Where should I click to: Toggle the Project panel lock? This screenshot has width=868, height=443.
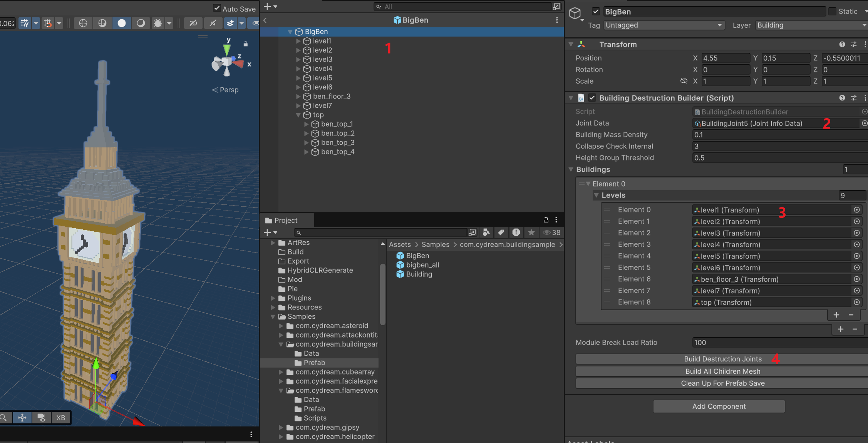(x=546, y=220)
